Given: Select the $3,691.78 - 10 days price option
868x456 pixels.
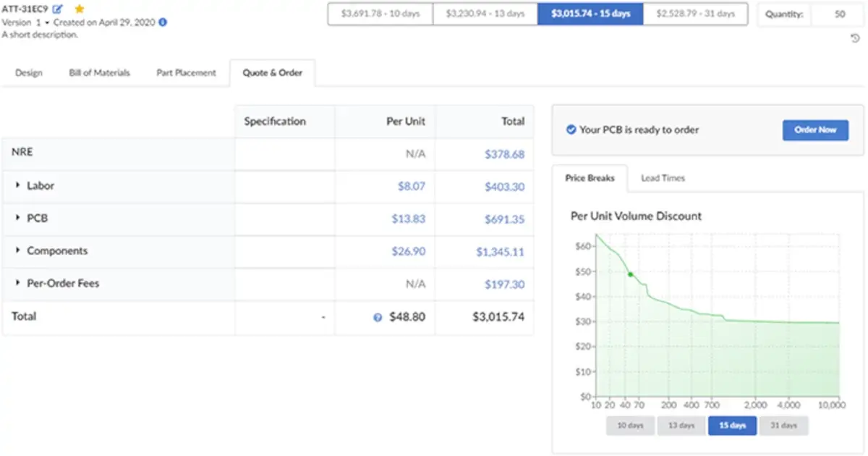Looking at the screenshot, I should [x=379, y=13].
